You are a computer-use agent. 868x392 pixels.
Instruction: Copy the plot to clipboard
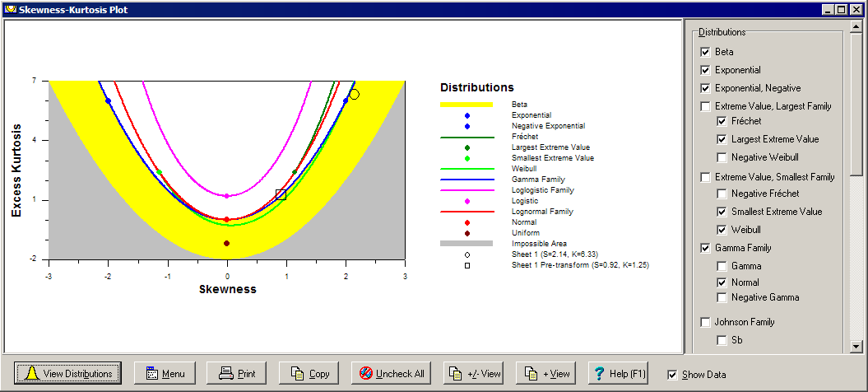click(x=309, y=373)
